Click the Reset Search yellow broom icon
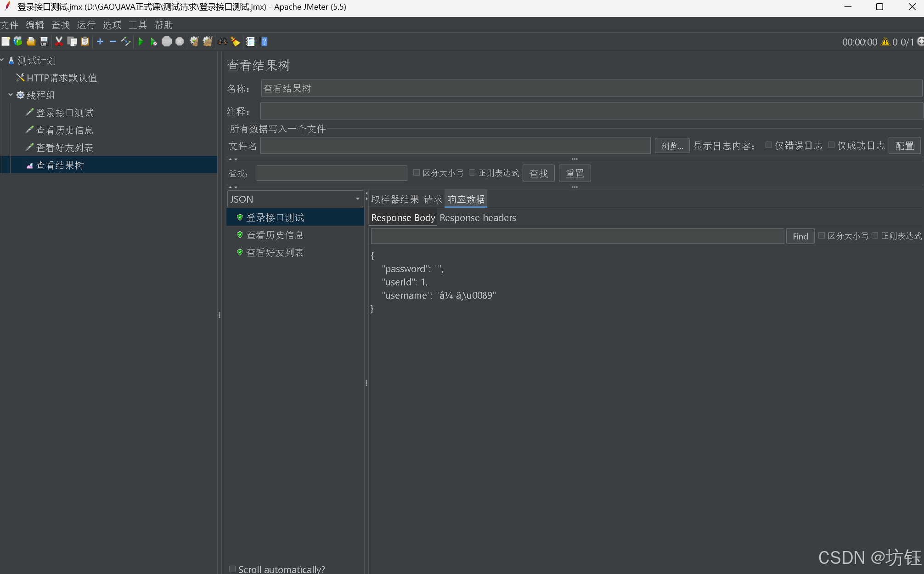This screenshot has height=574, width=924. tap(236, 42)
